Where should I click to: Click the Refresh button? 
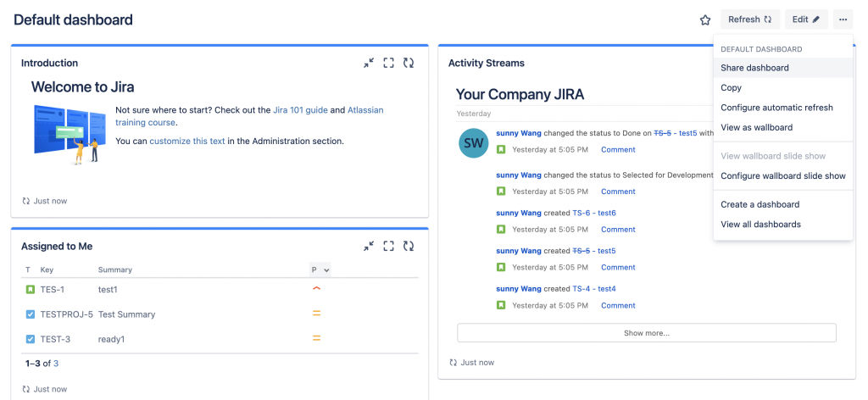click(x=750, y=19)
